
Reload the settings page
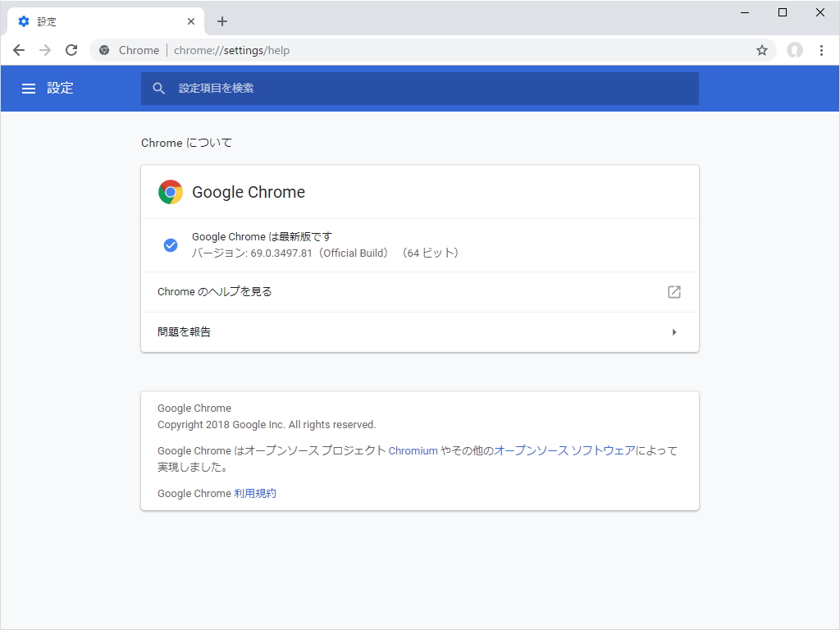(71, 50)
